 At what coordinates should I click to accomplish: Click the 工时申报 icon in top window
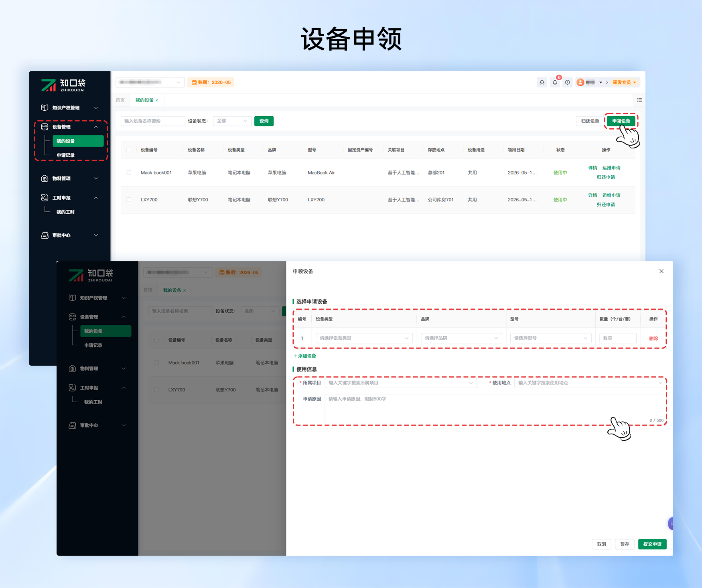tap(45, 198)
